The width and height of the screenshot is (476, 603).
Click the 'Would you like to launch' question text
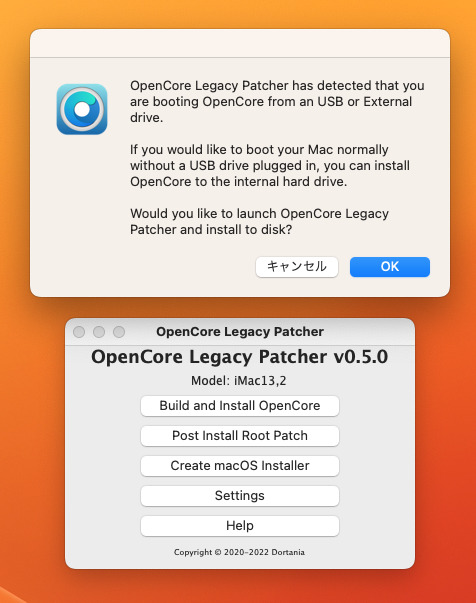coord(260,222)
